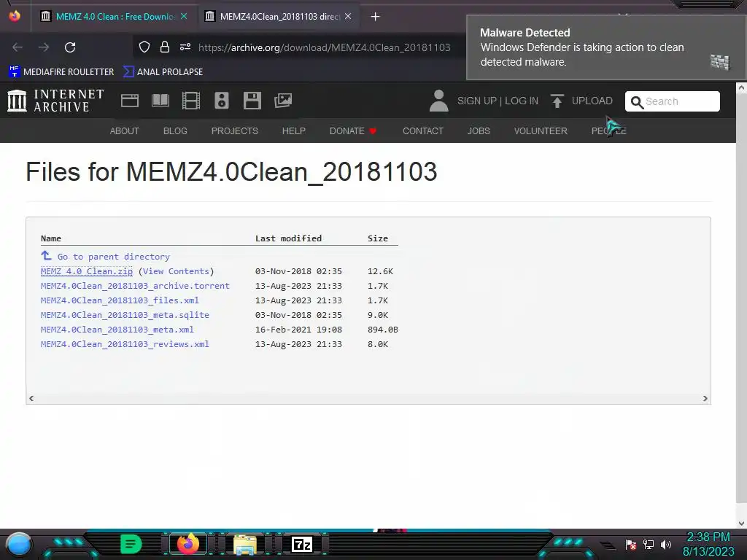Click the upload arrow icon

coord(557,101)
